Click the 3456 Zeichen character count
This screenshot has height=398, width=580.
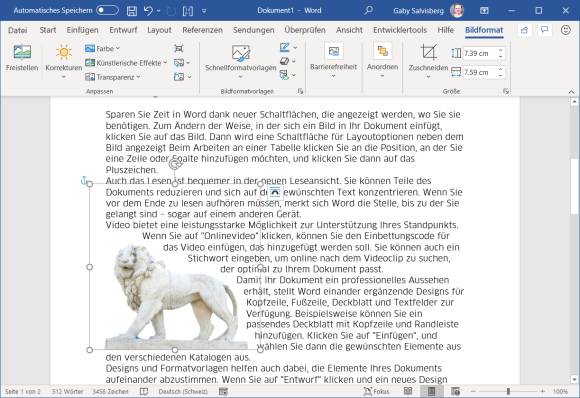[x=110, y=391]
